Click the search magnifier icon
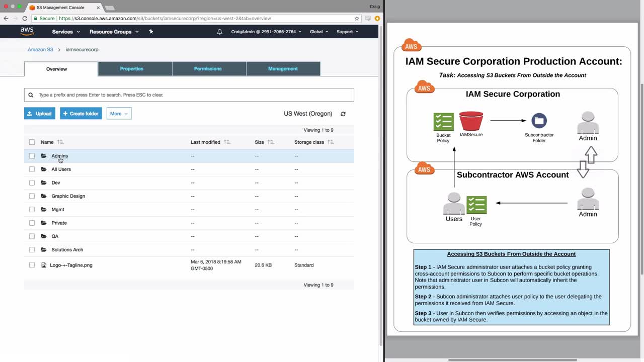 point(31,95)
